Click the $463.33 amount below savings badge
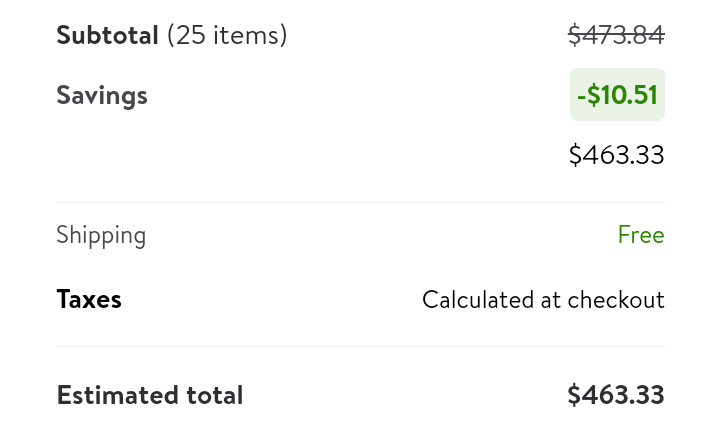The height and width of the screenshot is (436, 720). (x=616, y=155)
